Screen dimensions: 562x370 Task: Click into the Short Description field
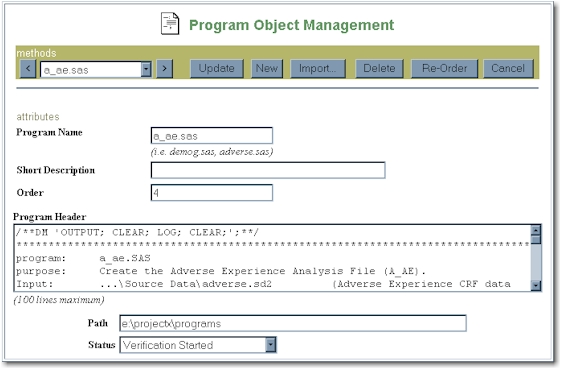coord(268,170)
